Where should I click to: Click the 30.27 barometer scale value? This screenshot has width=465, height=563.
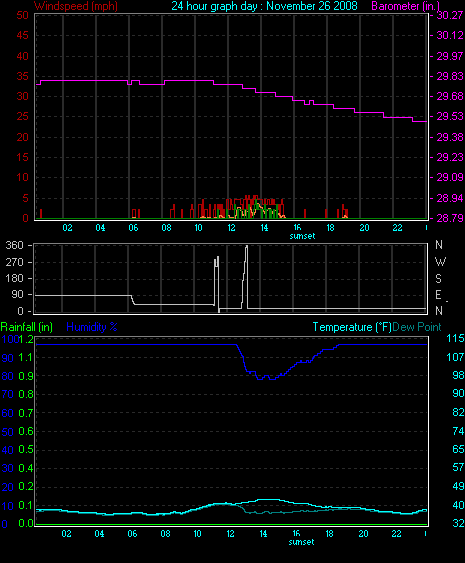449,15
